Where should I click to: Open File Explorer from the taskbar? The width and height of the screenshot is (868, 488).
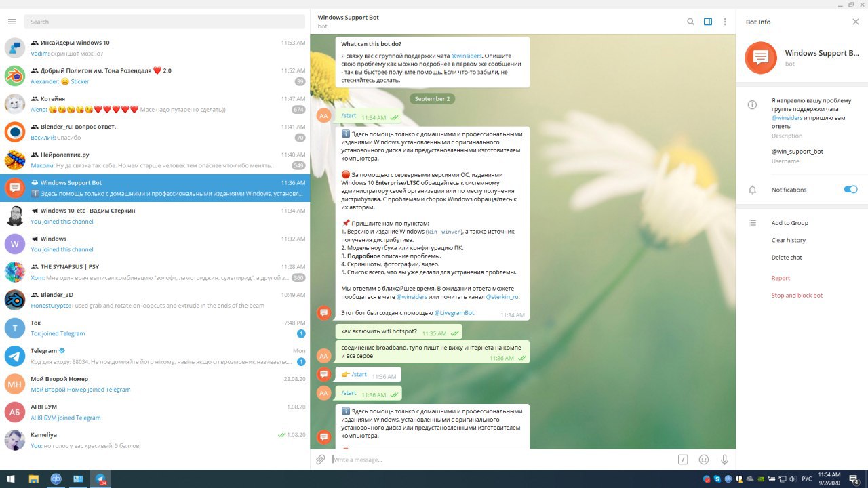(x=33, y=479)
